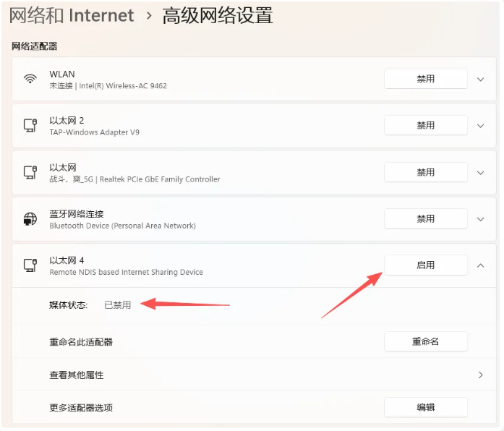Collapse the 以太网 4 adapter details
The width and height of the screenshot is (504, 431).
481,265
